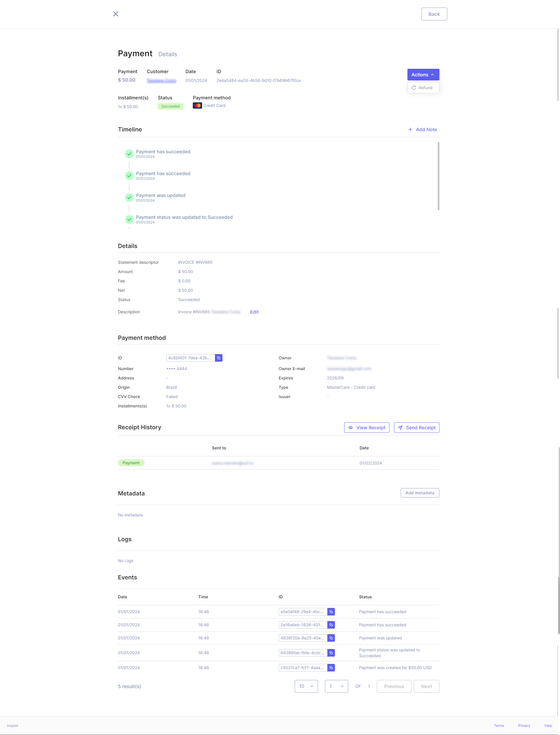Click the event ID field c5037ca7-fcf7-4aaa

[x=303, y=668]
